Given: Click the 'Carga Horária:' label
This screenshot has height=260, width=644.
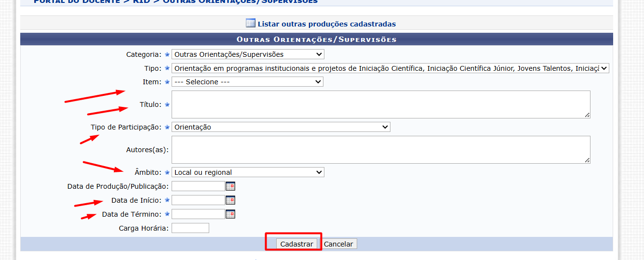Looking at the screenshot, I should tap(144, 228).
